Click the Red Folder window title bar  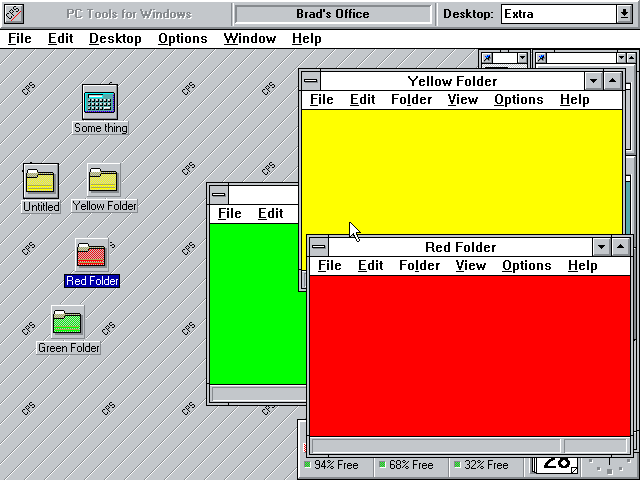[x=460, y=247]
